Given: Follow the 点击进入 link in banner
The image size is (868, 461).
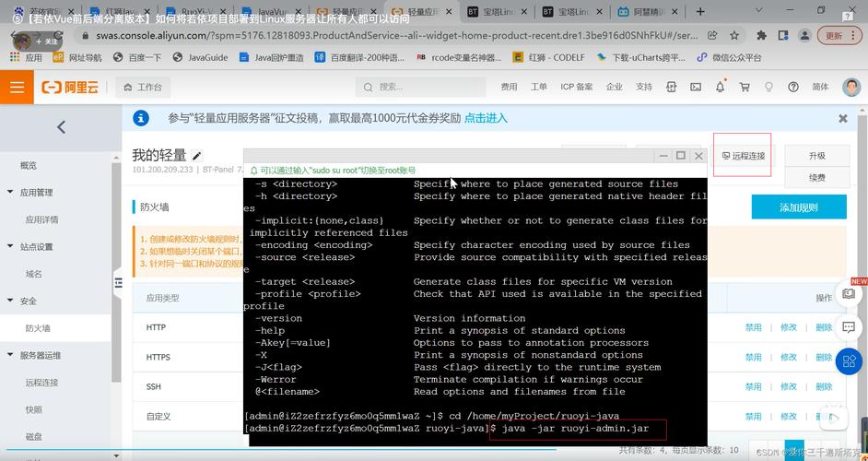Looking at the screenshot, I should point(486,119).
